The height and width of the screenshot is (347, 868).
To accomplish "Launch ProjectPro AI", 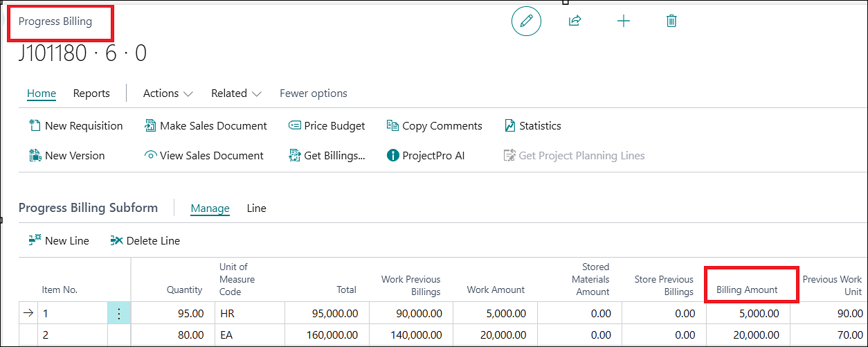I will coord(425,156).
